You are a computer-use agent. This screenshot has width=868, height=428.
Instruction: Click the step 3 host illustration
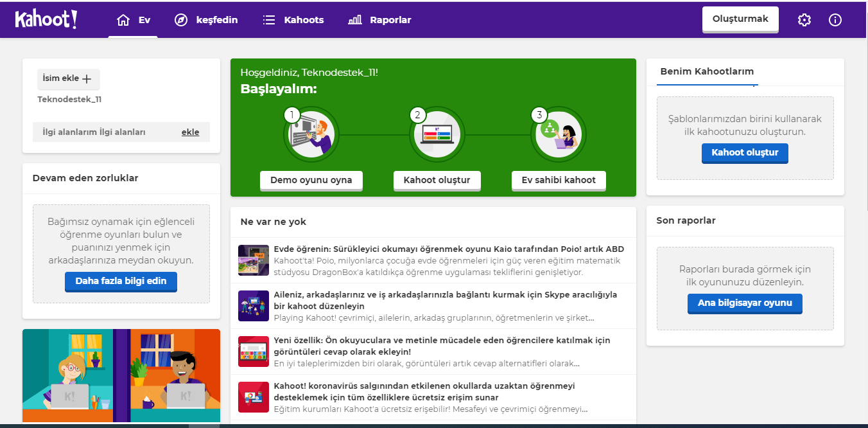tap(558, 134)
